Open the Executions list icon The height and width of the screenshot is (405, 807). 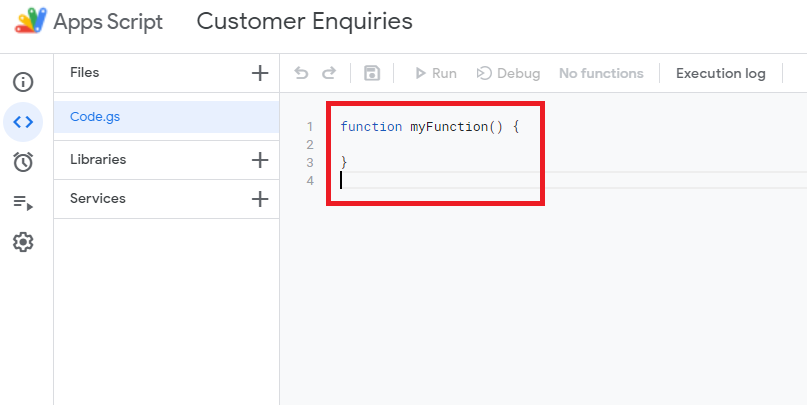pyautogui.click(x=23, y=202)
